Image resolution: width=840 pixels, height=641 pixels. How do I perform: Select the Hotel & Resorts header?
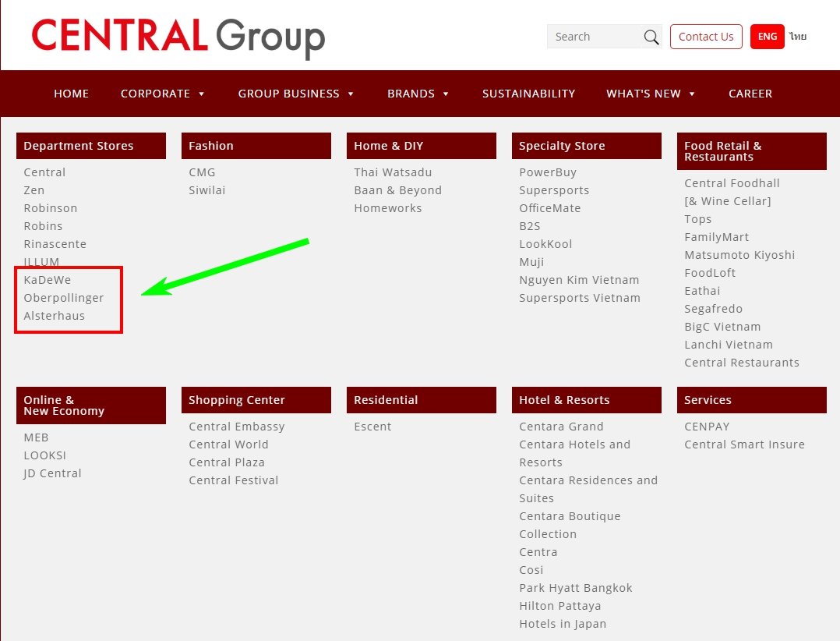[587, 400]
